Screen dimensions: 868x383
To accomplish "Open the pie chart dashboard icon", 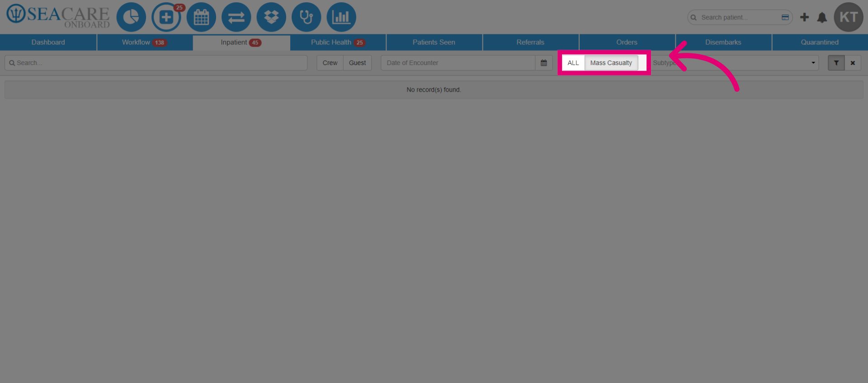I will (x=131, y=17).
